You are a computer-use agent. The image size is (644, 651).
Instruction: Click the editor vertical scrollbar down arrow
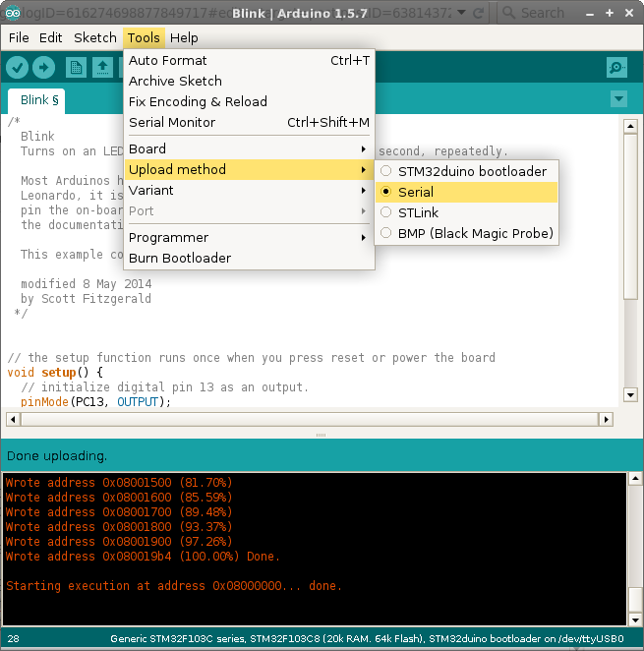pos(630,395)
